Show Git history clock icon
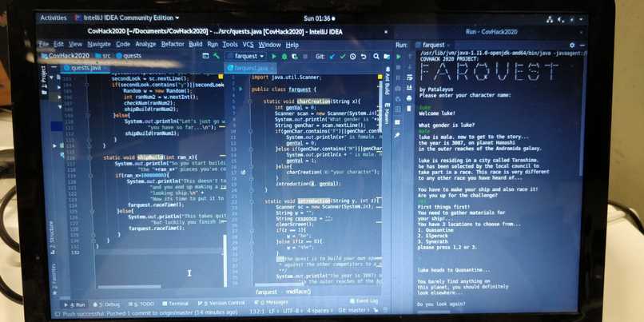The image size is (644, 322). (x=353, y=56)
